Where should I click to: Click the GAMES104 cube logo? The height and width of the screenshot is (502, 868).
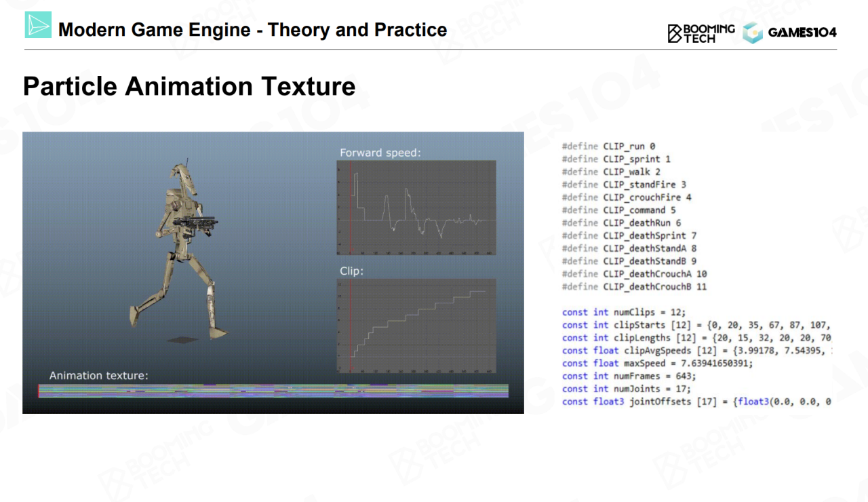752,33
